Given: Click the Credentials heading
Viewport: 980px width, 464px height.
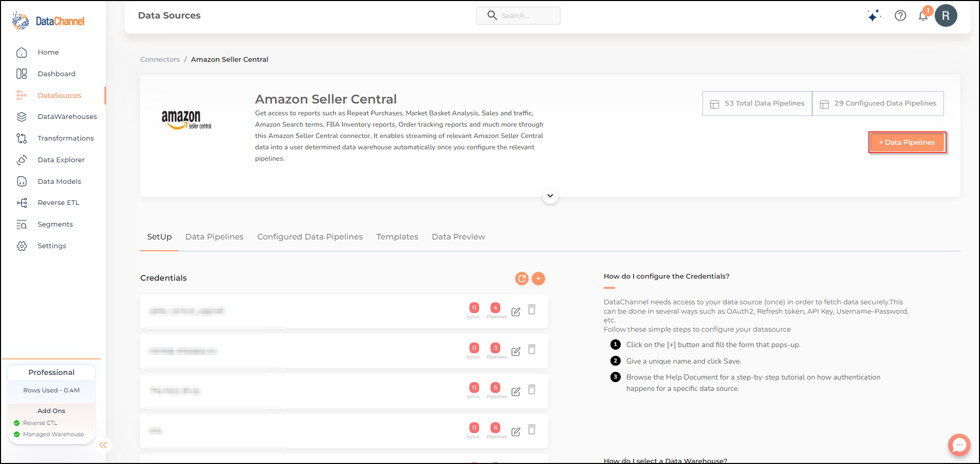Looking at the screenshot, I should coord(164,278).
